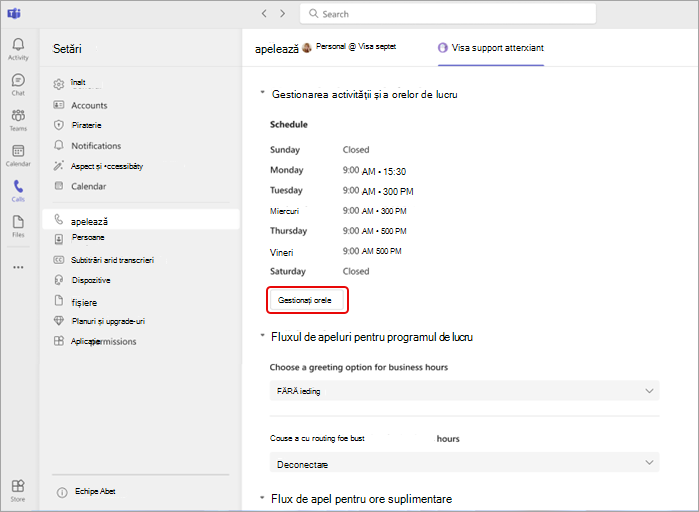Click the Microsoft Teams logo

(x=14, y=14)
